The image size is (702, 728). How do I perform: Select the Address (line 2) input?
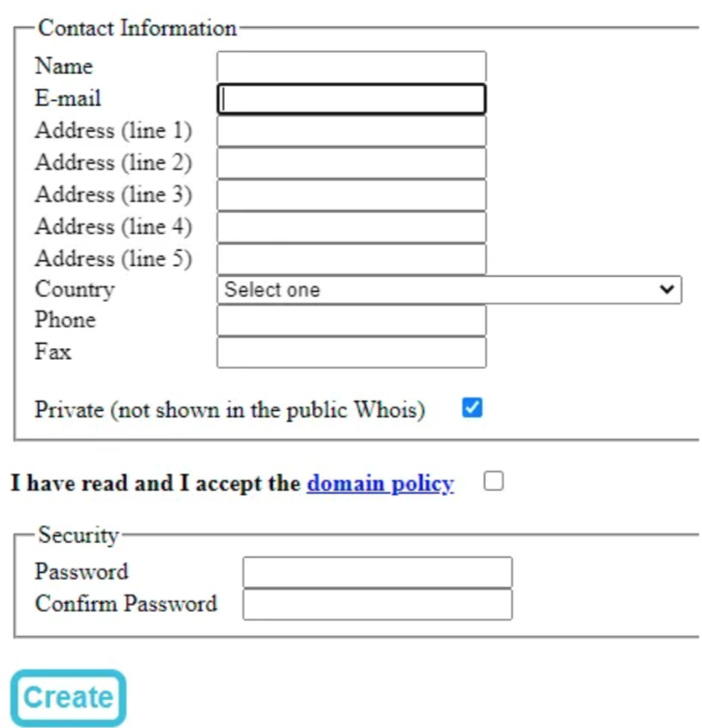(x=351, y=163)
